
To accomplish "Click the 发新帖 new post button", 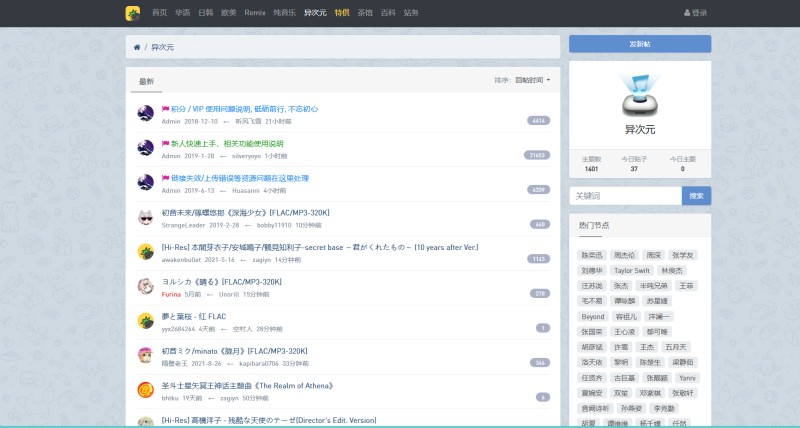I will 640,44.
